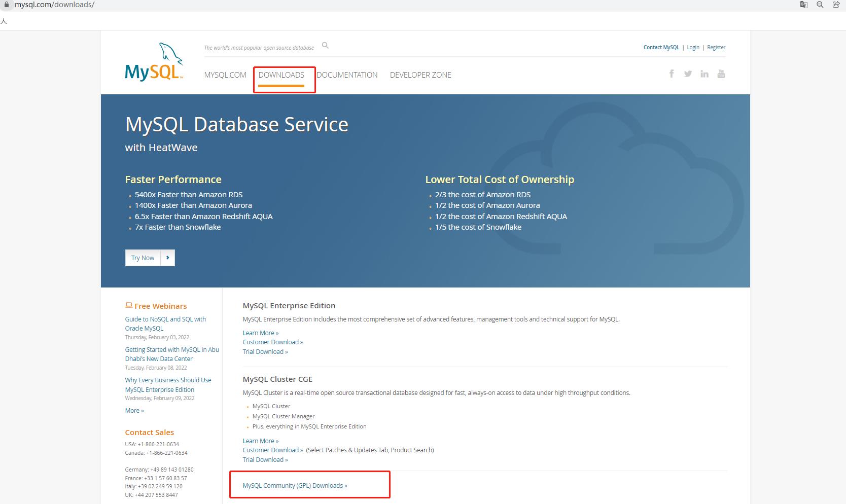
Task: Open the Register link
Action: pos(716,47)
